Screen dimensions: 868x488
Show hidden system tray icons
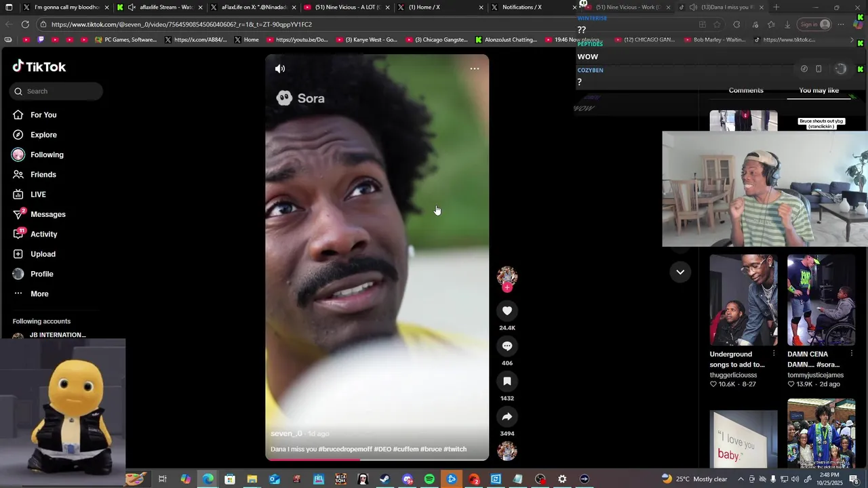[741, 479]
